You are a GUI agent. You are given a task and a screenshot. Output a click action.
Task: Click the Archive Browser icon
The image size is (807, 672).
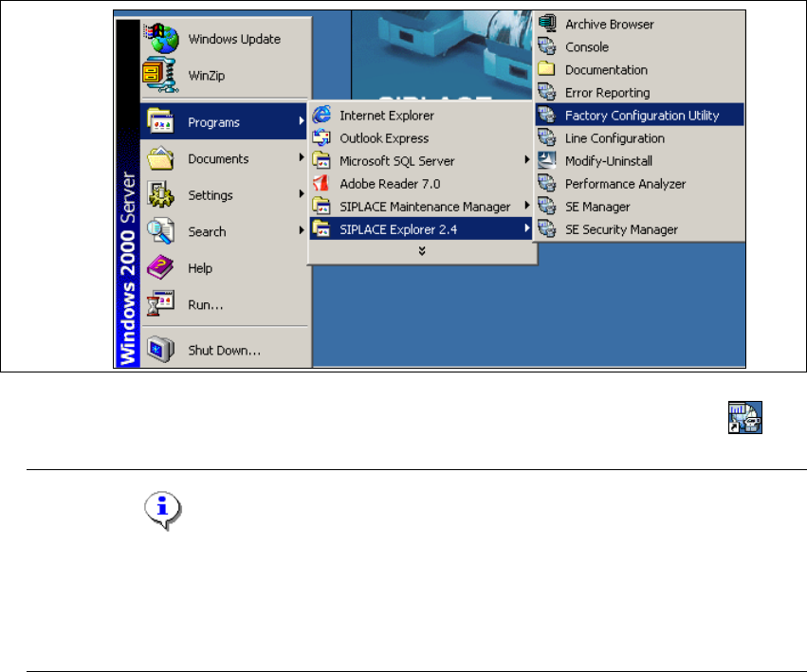pyautogui.click(x=547, y=23)
